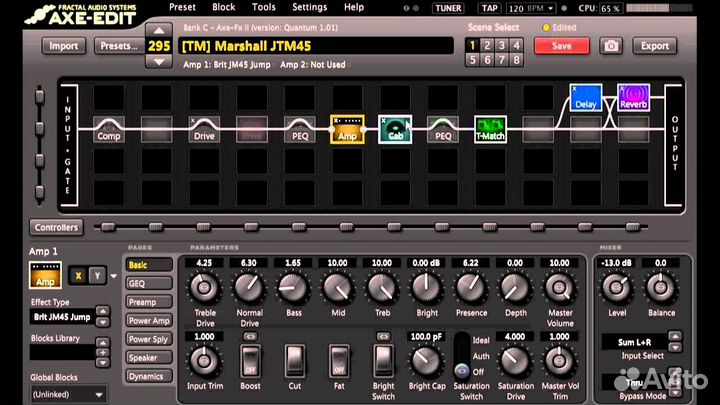Click the camera snapshot icon
720x405 pixels.
(x=611, y=46)
